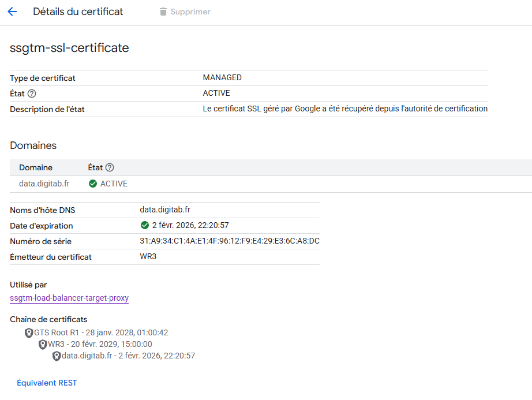The image size is (532, 400).
Task: Click GTS Root R1 - 28 janv. 2028 entry
Action: [x=101, y=333]
